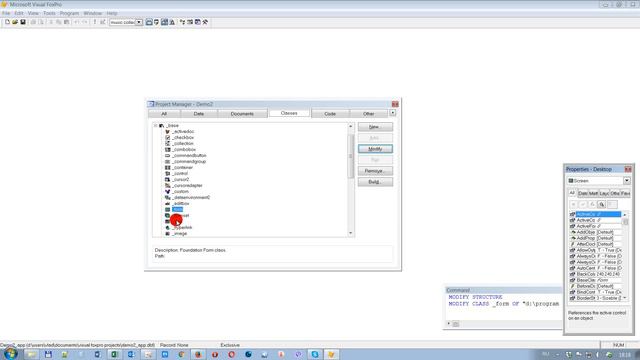
Task: Toggle the Properties Window toolbar icon
Action: pyautogui.click(x=164, y=22)
